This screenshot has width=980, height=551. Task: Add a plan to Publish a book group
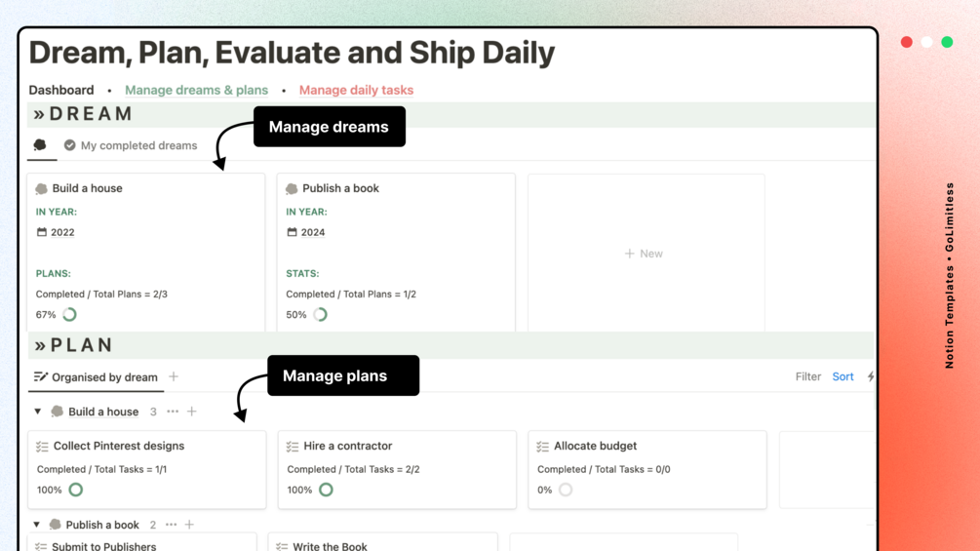click(189, 525)
